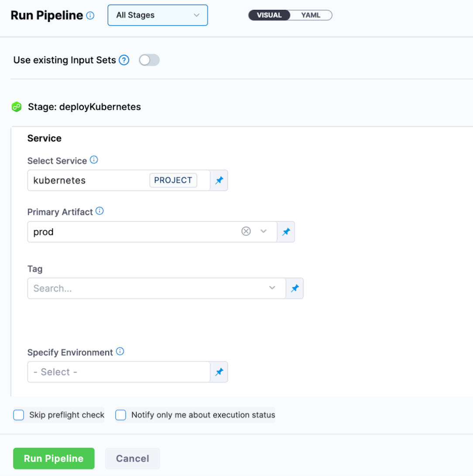Image resolution: width=473 pixels, height=476 pixels.
Task: Click the pin icon next to Tag field
Action: [x=295, y=288]
